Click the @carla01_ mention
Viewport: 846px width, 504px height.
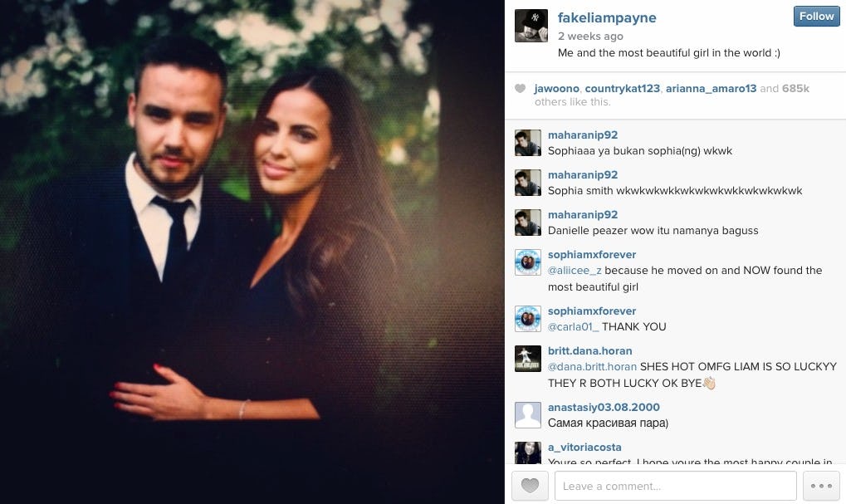click(573, 326)
